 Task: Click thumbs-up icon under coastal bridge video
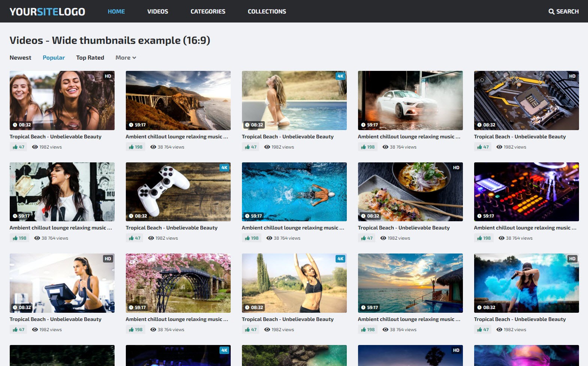131,147
